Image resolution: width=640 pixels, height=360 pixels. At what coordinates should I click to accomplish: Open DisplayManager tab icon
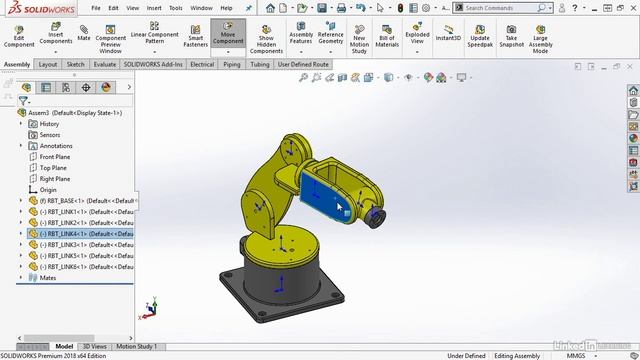(x=106, y=87)
